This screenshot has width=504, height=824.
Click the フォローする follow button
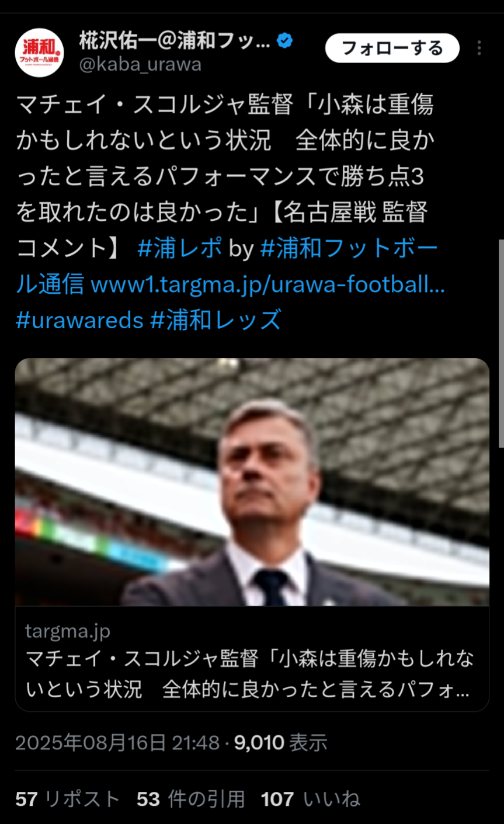pos(392,48)
